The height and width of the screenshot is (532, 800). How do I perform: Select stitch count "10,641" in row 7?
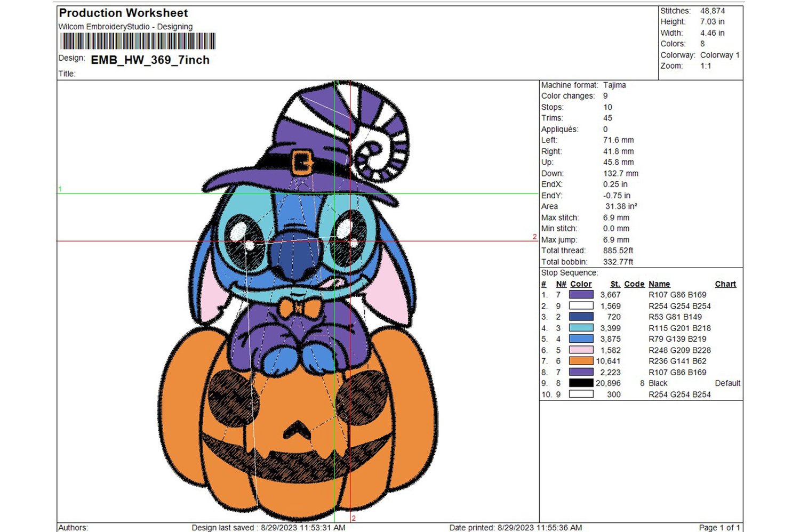tap(608, 361)
